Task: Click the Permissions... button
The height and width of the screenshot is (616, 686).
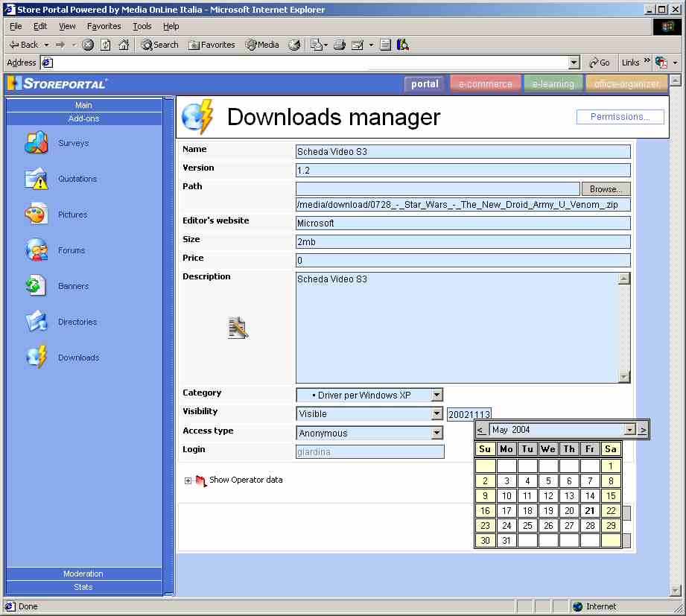Action: [x=620, y=117]
